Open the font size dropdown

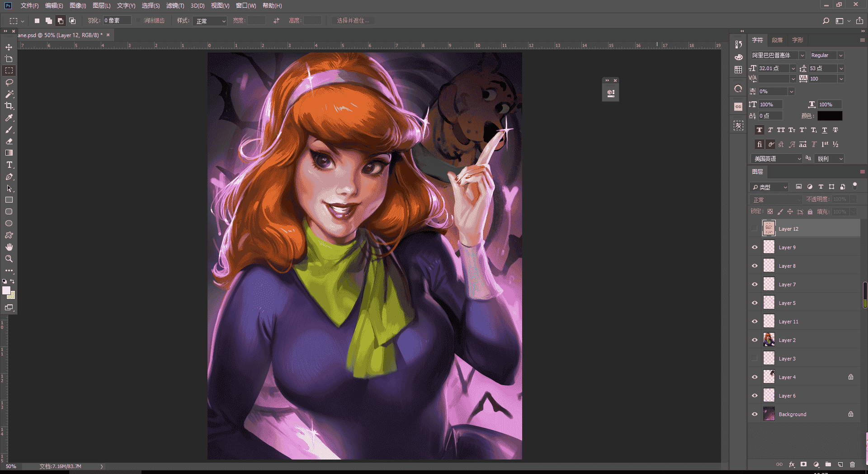click(x=793, y=68)
